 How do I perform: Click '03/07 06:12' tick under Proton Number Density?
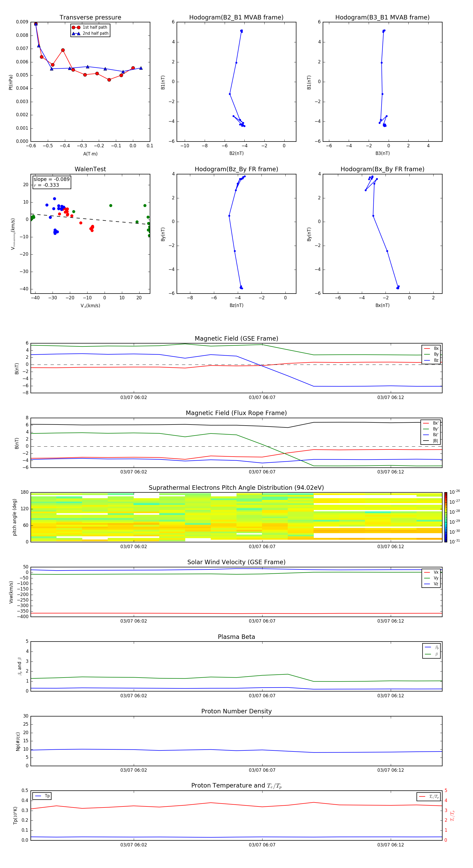(390, 770)
